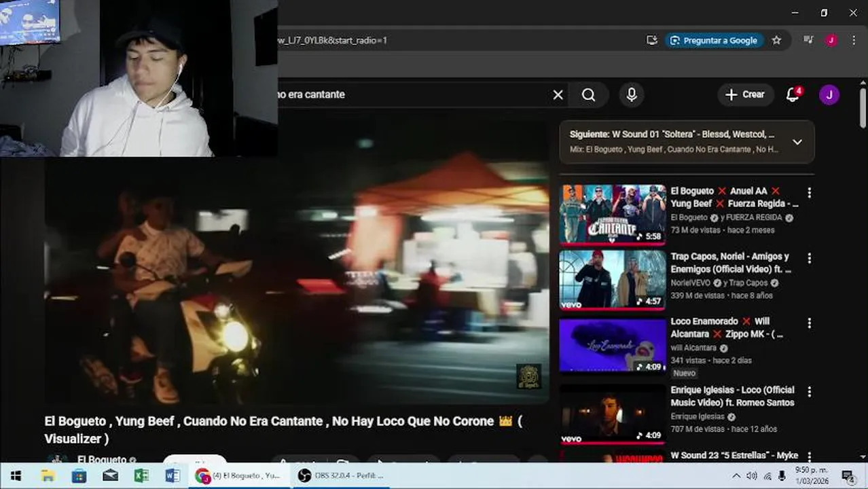Expand the Siguiente mix playlist panel

coord(797,142)
